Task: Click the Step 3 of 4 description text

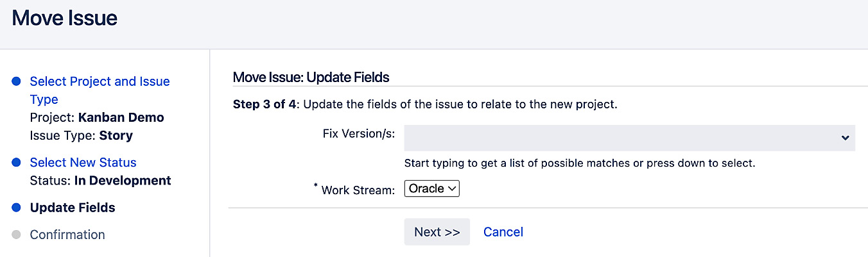Action: tap(424, 104)
